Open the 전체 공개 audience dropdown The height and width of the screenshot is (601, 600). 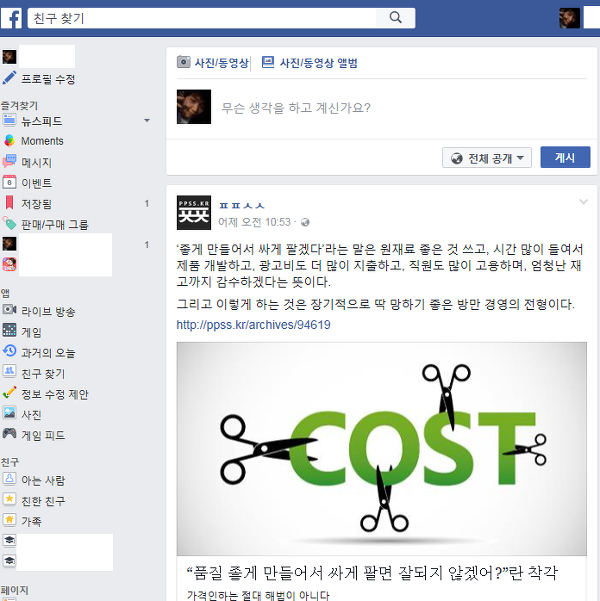click(487, 158)
